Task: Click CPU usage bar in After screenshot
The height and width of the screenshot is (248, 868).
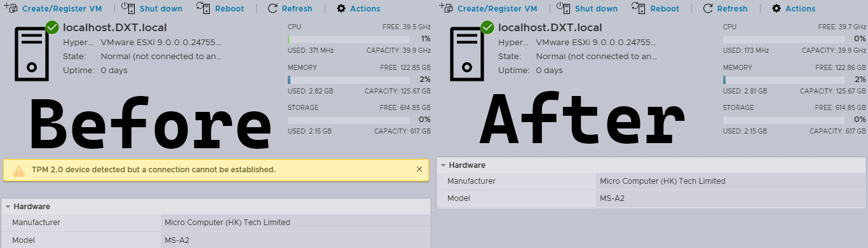Action: click(784, 39)
